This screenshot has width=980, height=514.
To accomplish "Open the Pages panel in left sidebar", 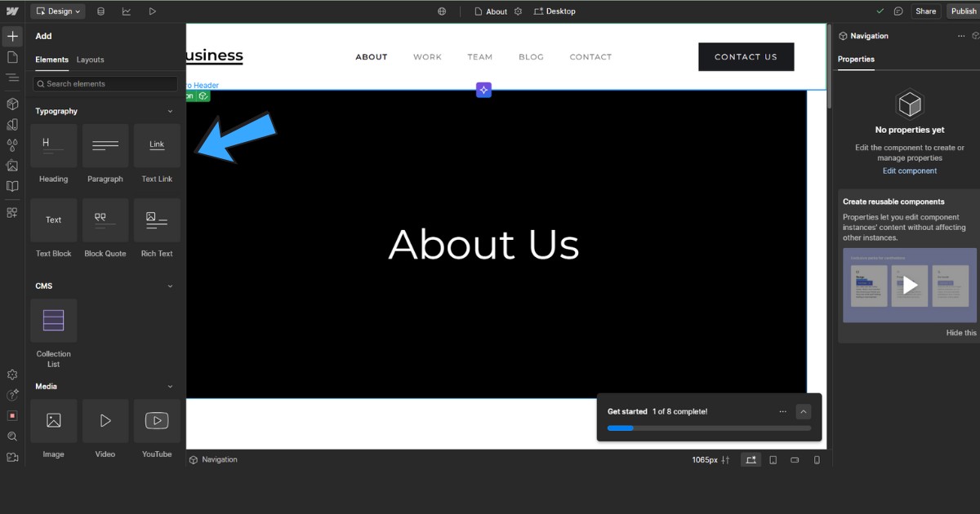I will (x=12, y=57).
